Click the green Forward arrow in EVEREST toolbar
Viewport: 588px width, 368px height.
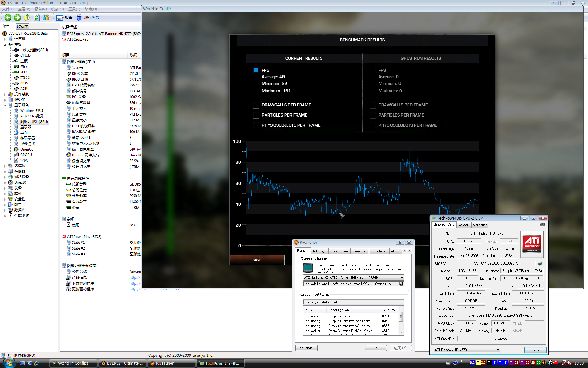click(17, 17)
